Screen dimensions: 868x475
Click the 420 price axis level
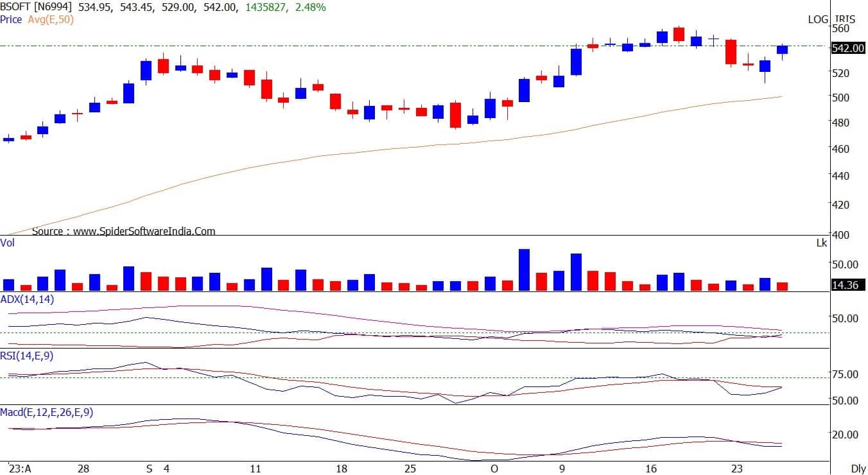(x=841, y=205)
